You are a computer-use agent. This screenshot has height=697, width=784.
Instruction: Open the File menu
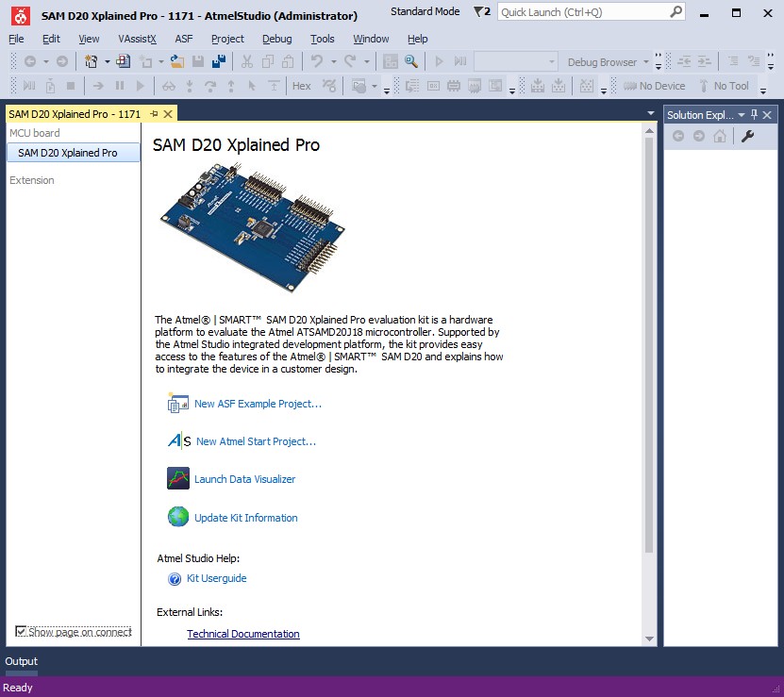[x=16, y=39]
